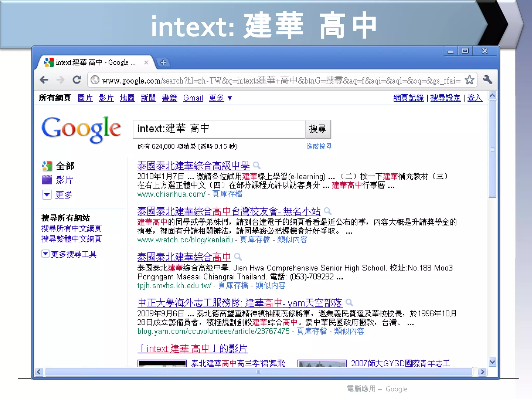Open 類似內容 for the blog.yam.com result

pyautogui.click(x=349, y=331)
